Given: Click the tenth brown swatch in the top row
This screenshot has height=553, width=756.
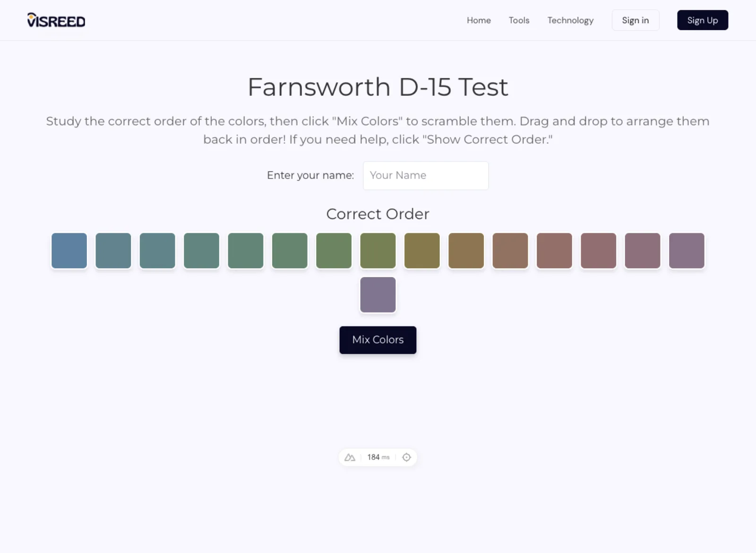Looking at the screenshot, I should point(466,251).
